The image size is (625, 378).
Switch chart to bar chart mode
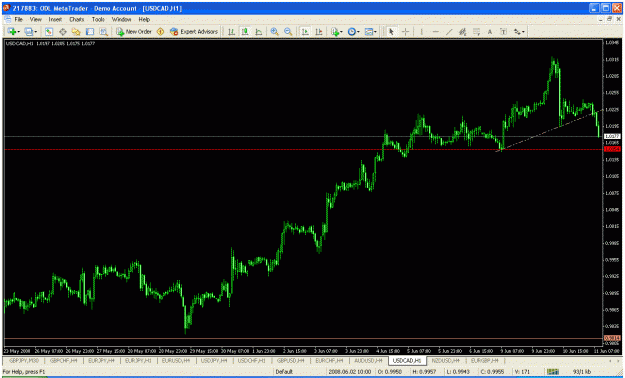pos(231,32)
